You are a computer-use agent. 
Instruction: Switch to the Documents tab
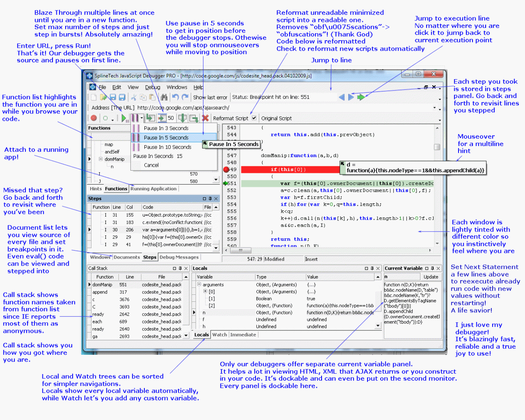[127, 257]
